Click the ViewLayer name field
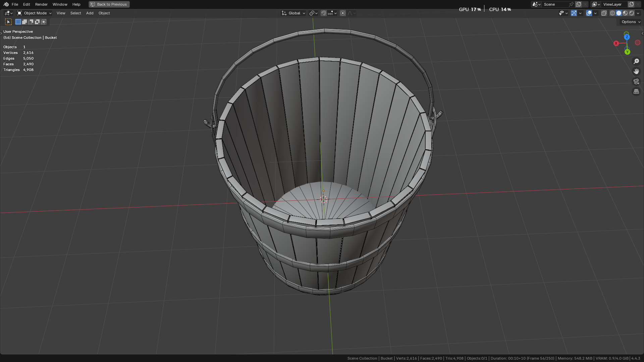 tap(614, 4)
